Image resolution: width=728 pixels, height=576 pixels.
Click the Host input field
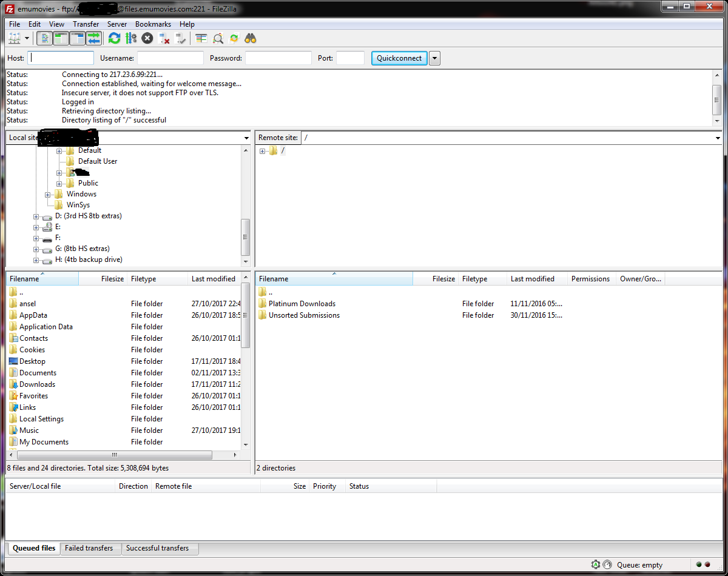(61, 58)
